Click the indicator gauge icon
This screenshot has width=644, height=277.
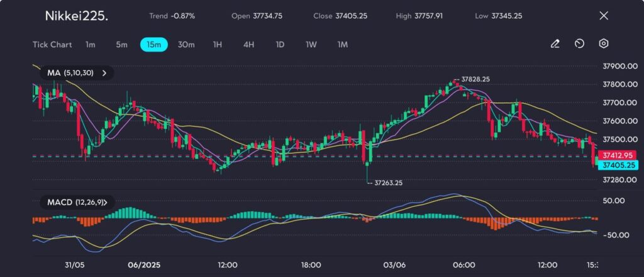(x=579, y=44)
